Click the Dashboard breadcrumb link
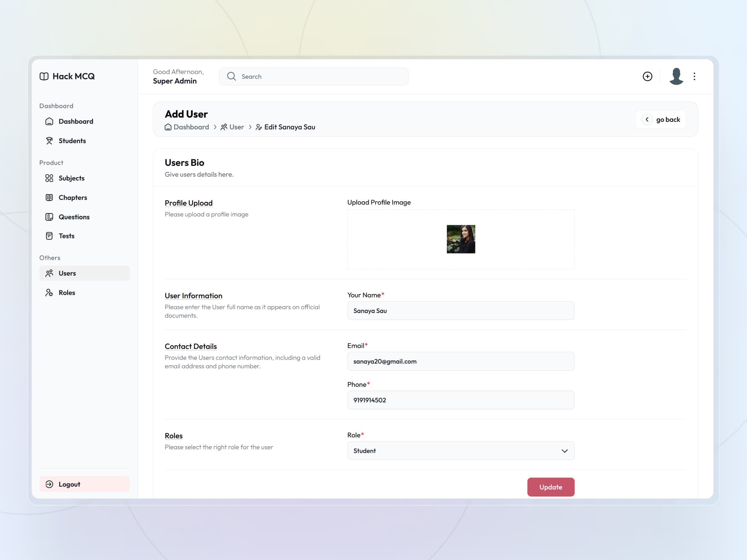Image resolution: width=747 pixels, height=560 pixels. click(191, 127)
